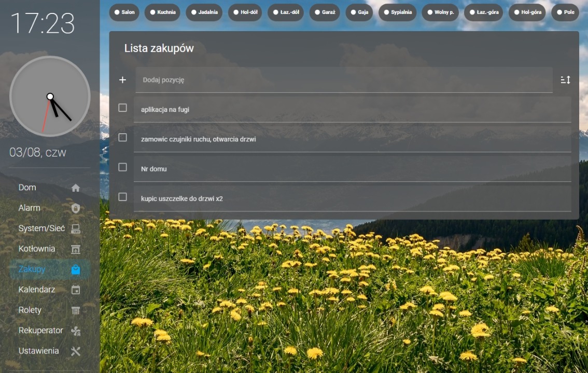The image size is (588, 373).
Task: Open the Ustawienia menu label
Action: tap(38, 351)
